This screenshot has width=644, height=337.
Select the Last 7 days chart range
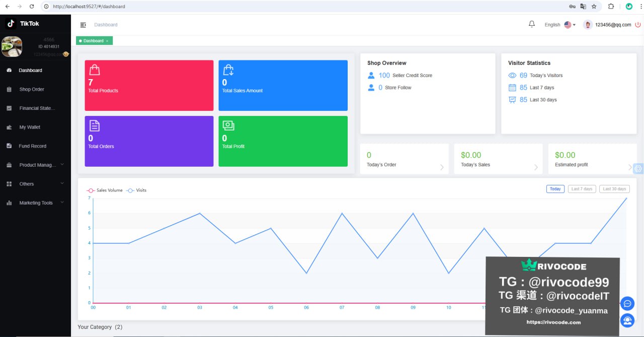click(x=582, y=189)
